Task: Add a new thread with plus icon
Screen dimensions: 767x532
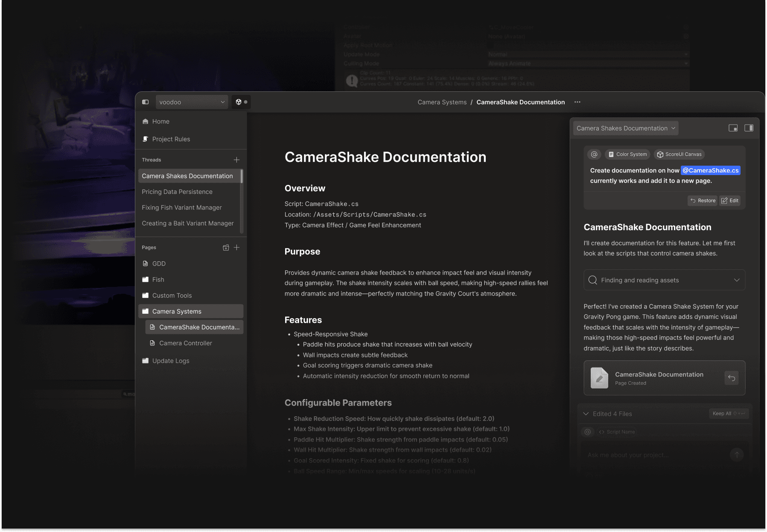Action: [236, 160]
